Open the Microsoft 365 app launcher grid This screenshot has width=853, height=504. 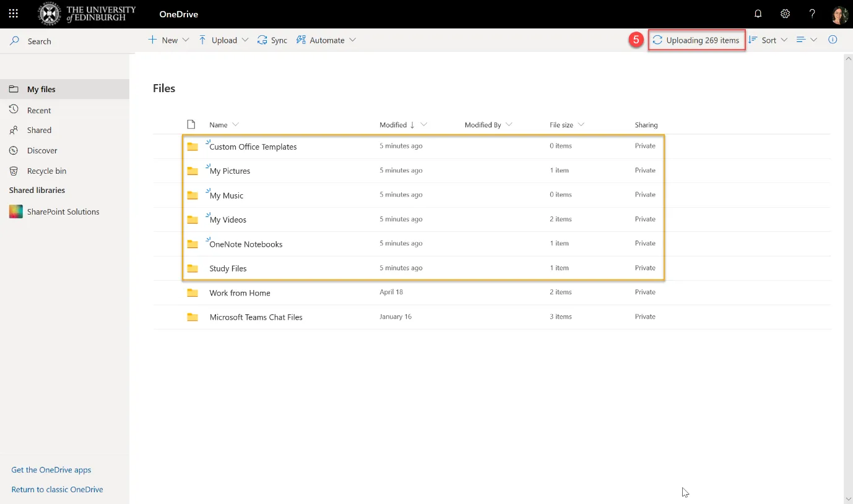13,13
